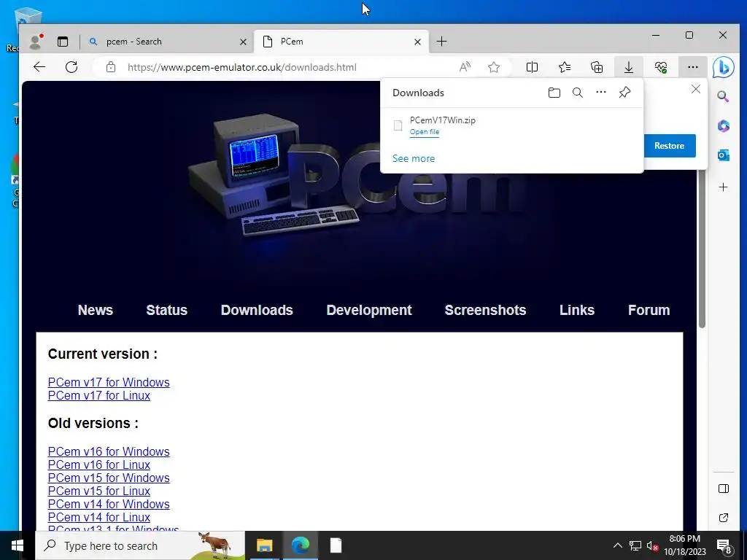Click the Restore button
The width and height of the screenshot is (747, 560).
point(670,146)
